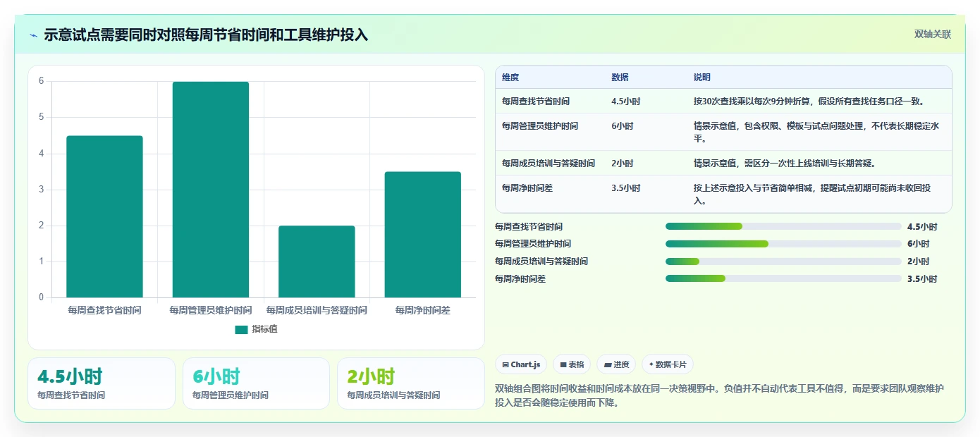Click the panel title about 示意试点
The width and height of the screenshot is (980, 437).
[206, 35]
